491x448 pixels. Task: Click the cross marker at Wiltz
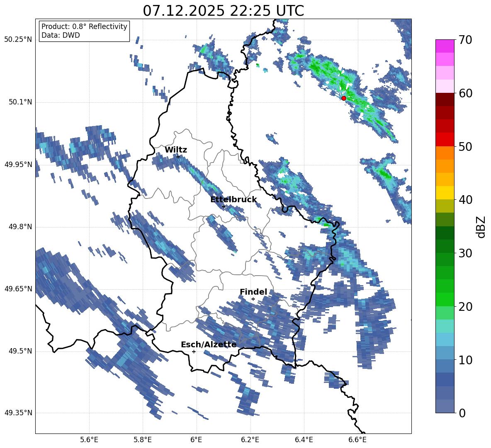[x=178, y=156]
